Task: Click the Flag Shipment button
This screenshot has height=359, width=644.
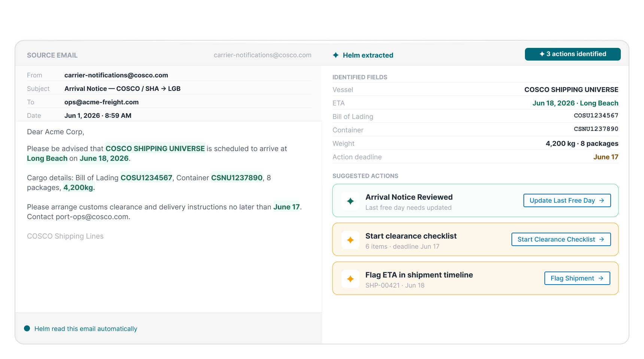Action: pos(577,278)
